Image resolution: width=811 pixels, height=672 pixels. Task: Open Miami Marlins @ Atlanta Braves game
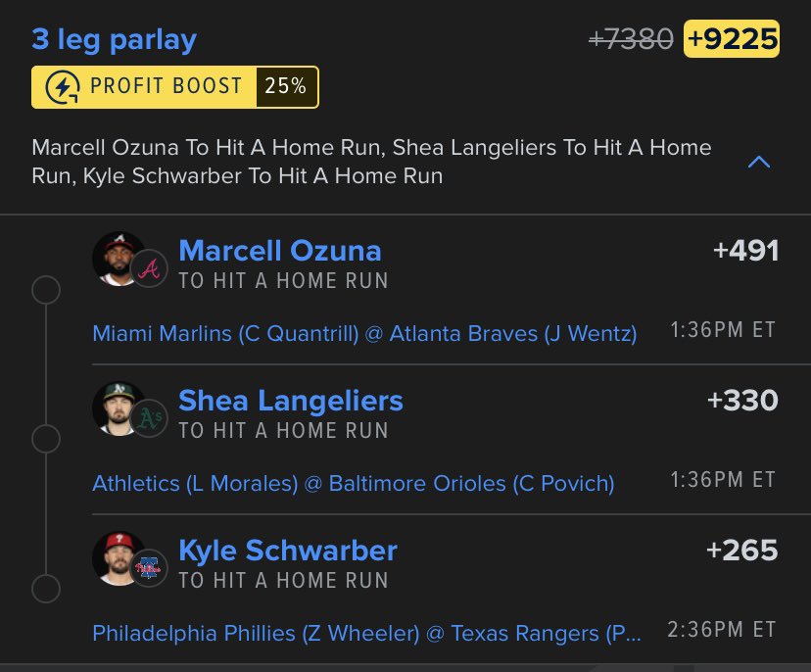point(364,334)
